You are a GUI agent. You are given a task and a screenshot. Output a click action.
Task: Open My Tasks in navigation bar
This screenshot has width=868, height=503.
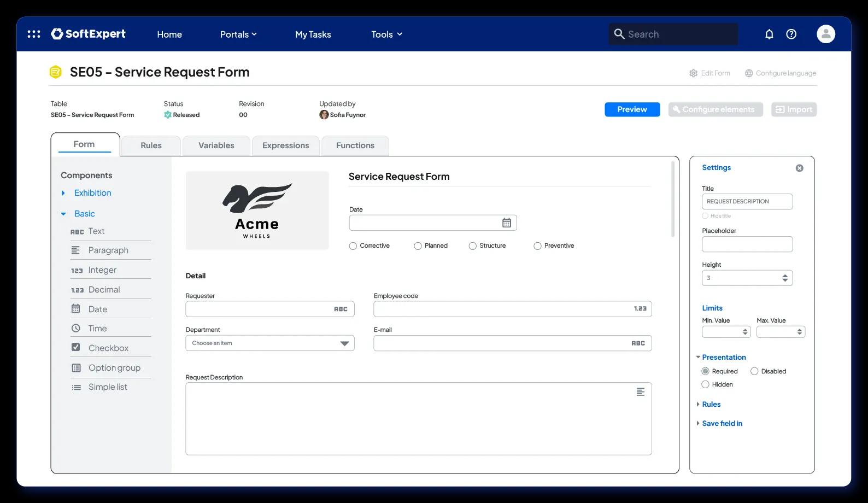pyautogui.click(x=313, y=34)
